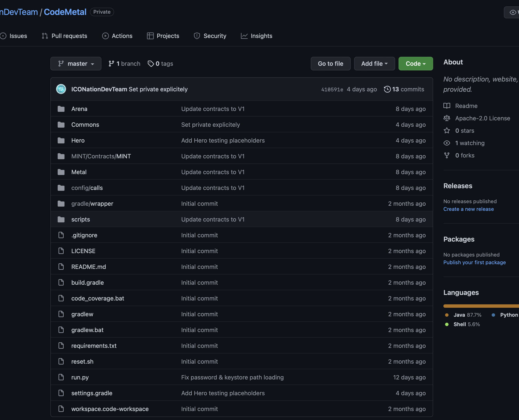Click the forks icon in About
Image resolution: width=519 pixels, height=420 pixels.
coord(447,155)
